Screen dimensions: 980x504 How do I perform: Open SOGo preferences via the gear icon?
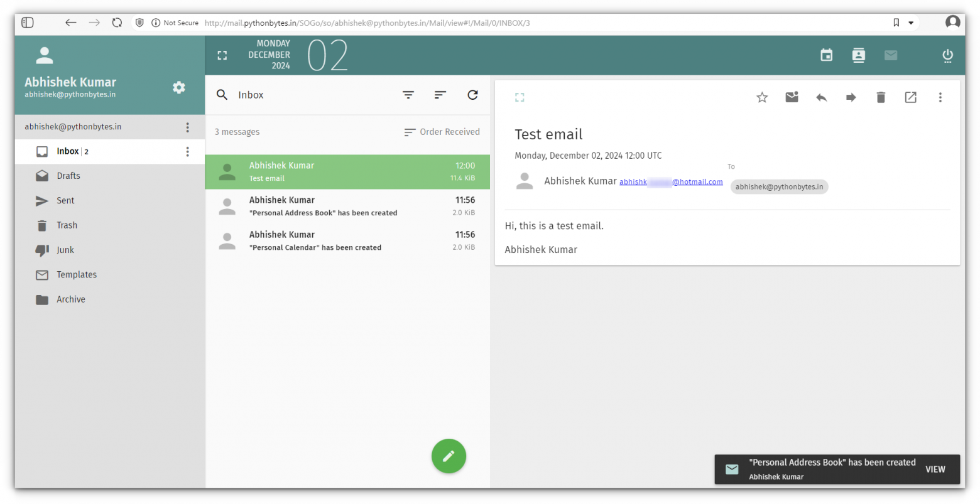[x=179, y=88]
